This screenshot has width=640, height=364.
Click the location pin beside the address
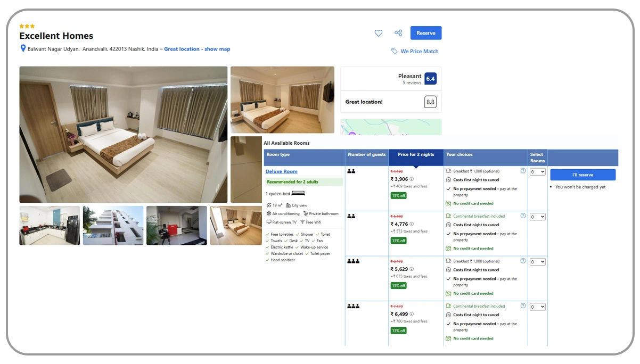[x=22, y=48]
